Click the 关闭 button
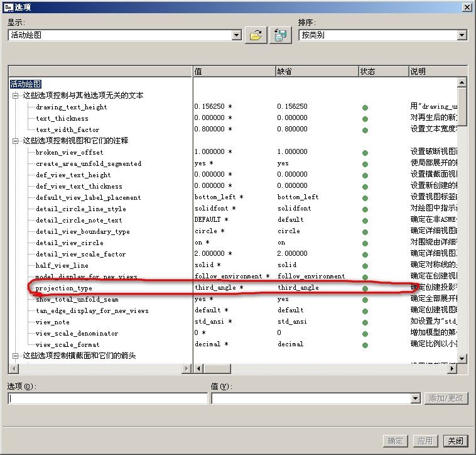Viewport: 476px width, 455px height. coord(456,441)
